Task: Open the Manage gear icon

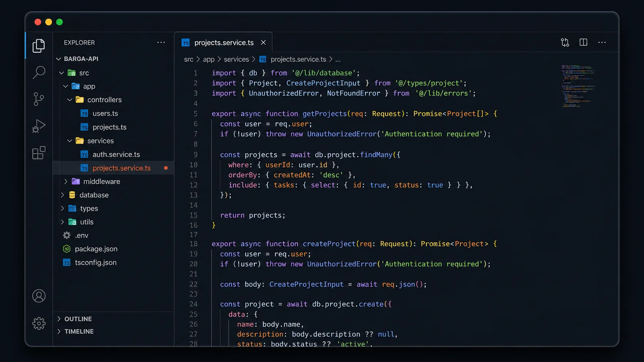Action: tap(39, 323)
